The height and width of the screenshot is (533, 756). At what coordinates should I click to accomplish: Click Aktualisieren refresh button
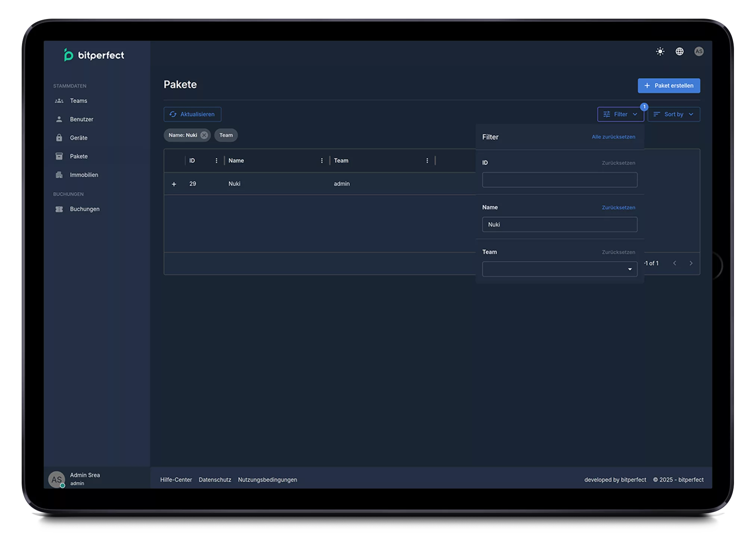click(x=192, y=114)
